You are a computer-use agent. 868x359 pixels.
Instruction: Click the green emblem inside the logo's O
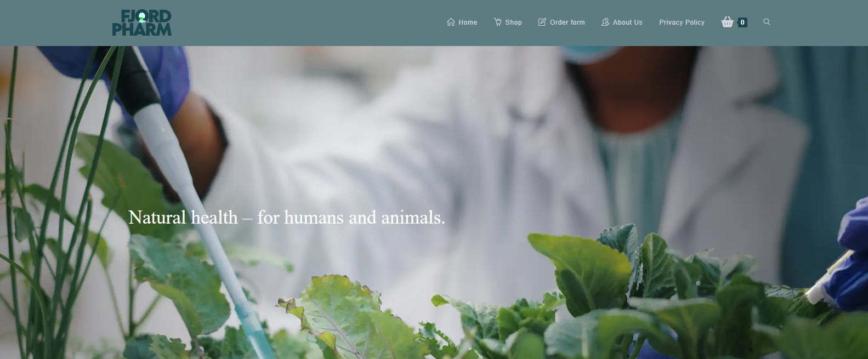142,17
